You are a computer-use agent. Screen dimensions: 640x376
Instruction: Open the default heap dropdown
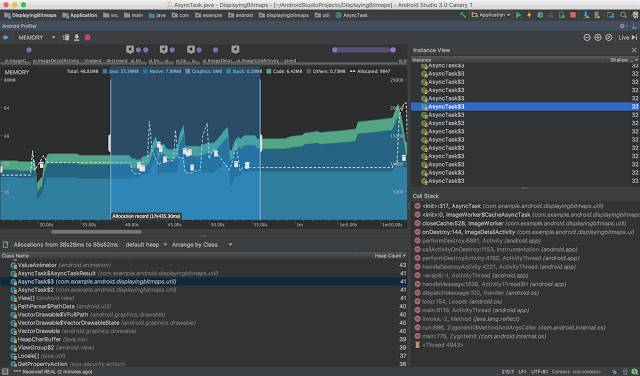coord(146,245)
